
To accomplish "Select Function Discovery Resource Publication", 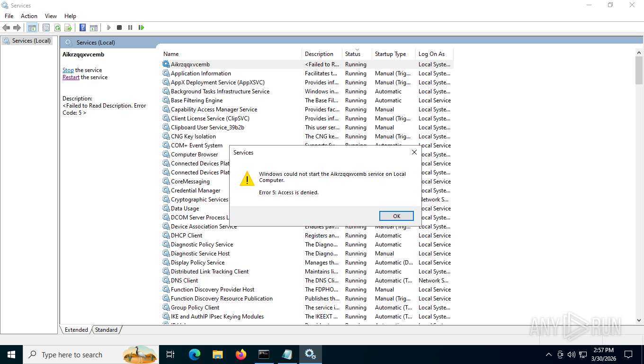I will click(307, 299).
